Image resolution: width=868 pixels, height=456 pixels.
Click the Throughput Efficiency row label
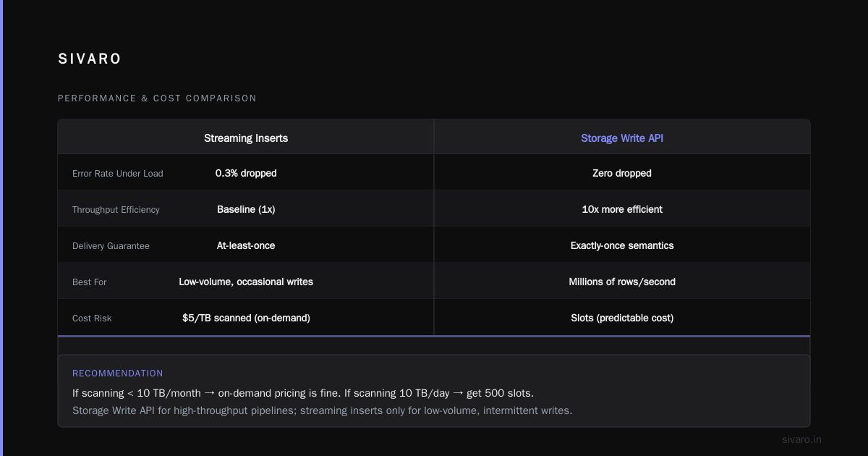coord(116,210)
